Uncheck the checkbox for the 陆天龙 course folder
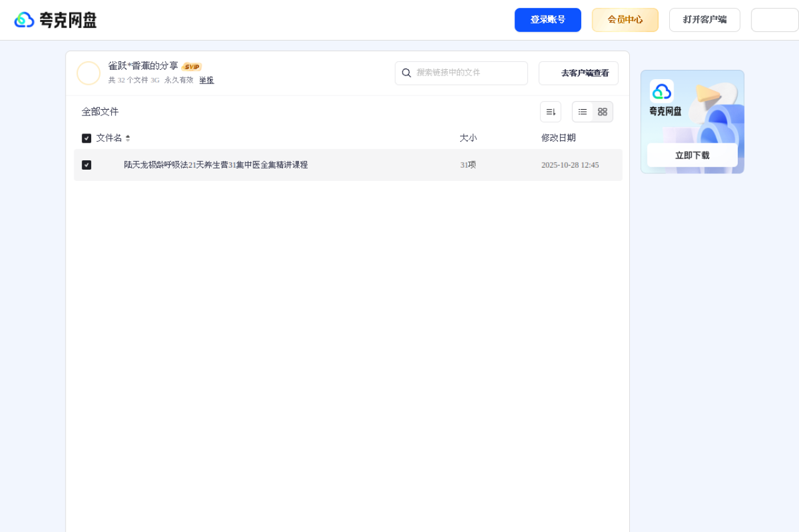Screen dimensions: 799x532 click(x=87, y=165)
